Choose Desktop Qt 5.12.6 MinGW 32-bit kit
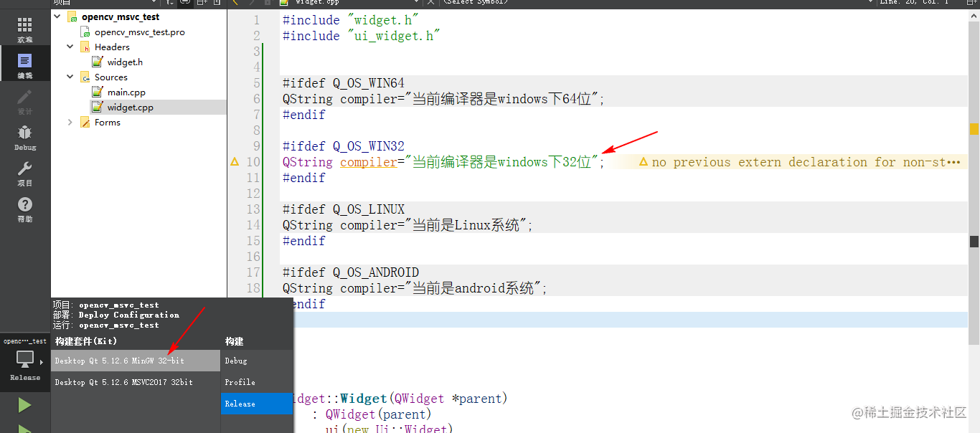The image size is (980, 433). click(136, 361)
